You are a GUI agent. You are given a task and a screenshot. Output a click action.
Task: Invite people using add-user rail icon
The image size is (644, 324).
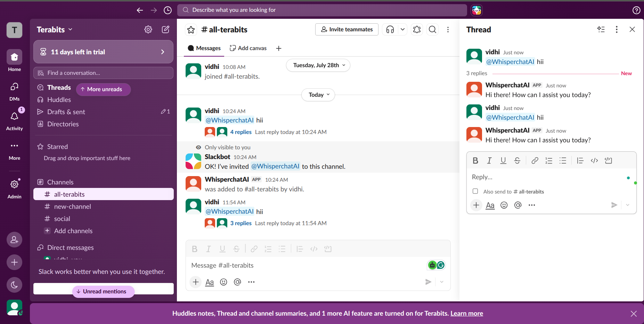click(x=14, y=240)
